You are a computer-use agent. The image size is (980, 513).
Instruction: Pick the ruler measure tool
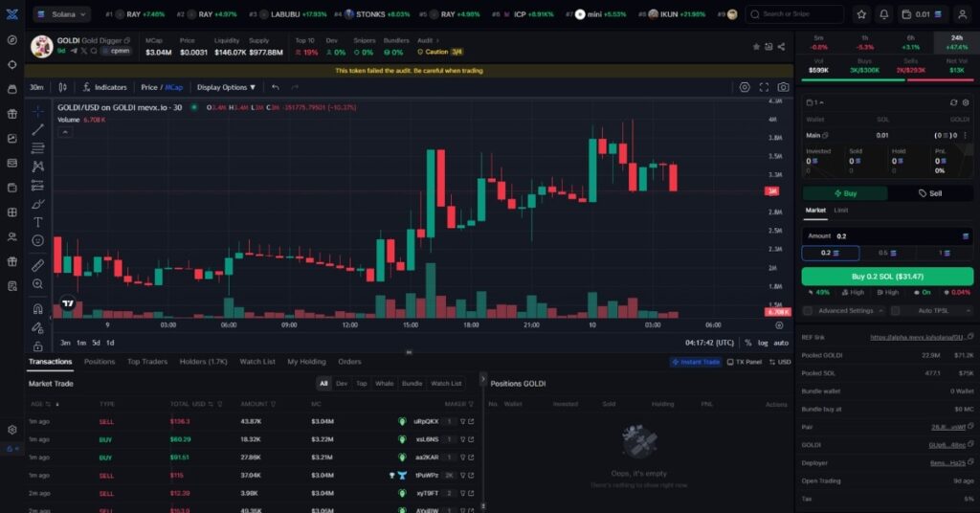[38, 265]
